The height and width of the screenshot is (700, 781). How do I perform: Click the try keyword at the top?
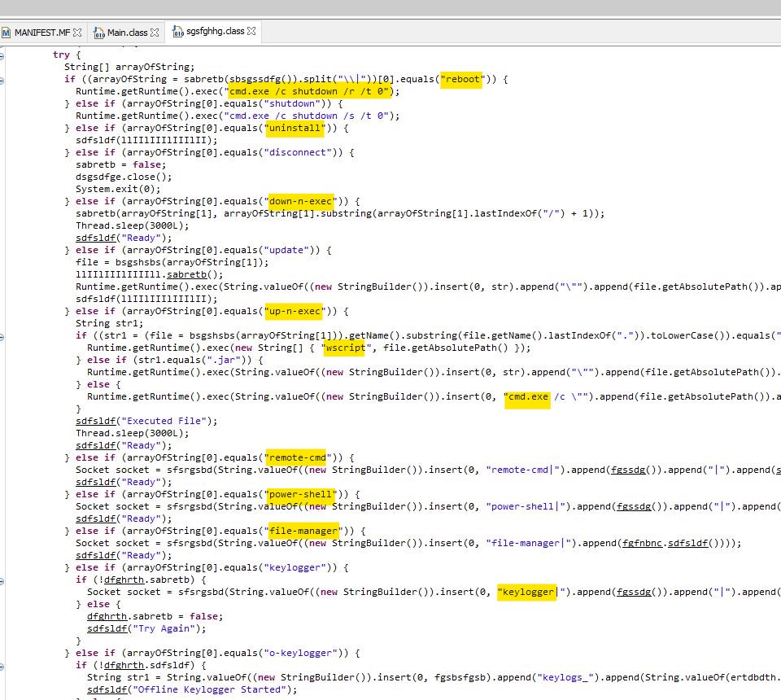point(61,55)
